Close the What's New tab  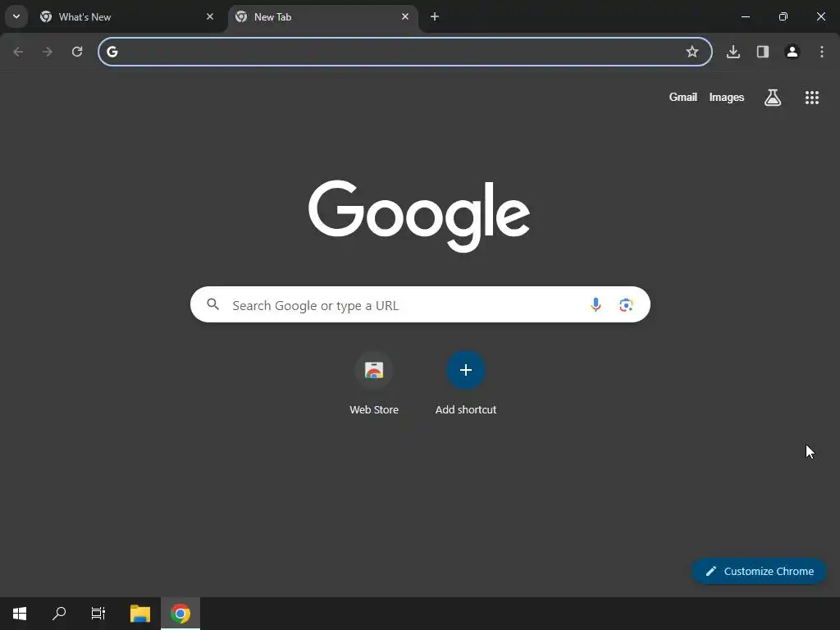coord(210,16)
